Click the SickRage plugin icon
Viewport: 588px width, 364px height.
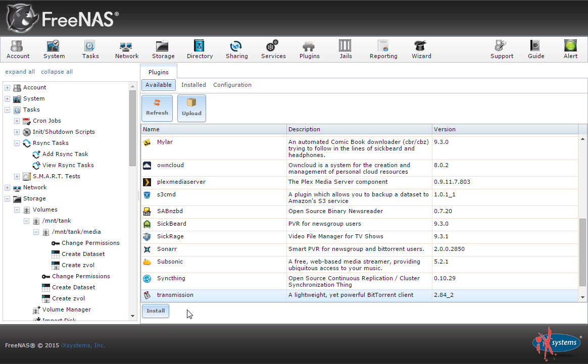[147, 237]
